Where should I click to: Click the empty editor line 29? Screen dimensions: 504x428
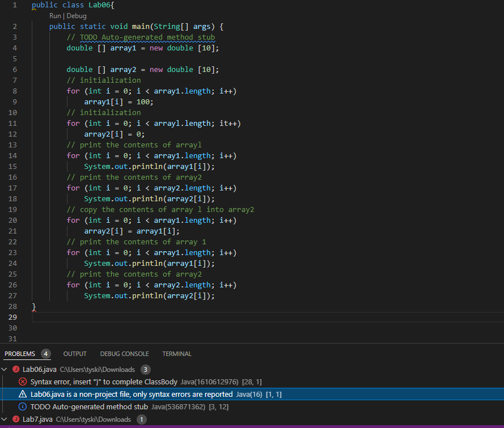[x=268, y=317]
